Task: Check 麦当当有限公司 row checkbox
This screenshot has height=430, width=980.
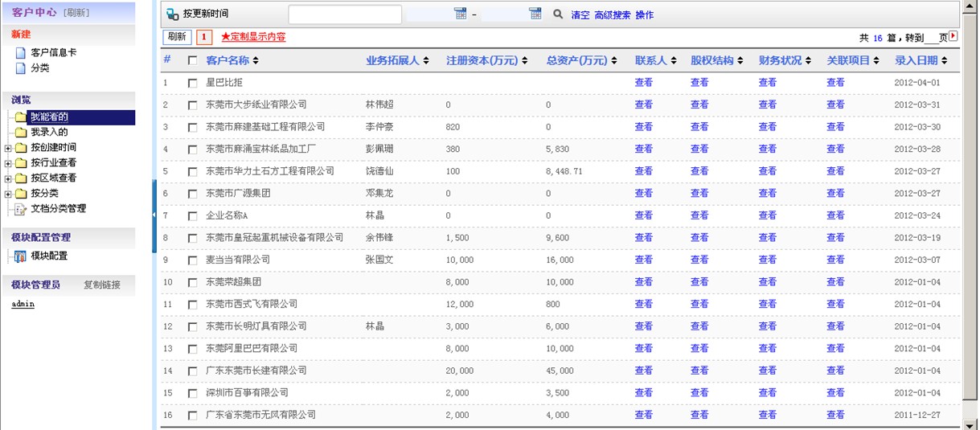Action: [192, 260]
